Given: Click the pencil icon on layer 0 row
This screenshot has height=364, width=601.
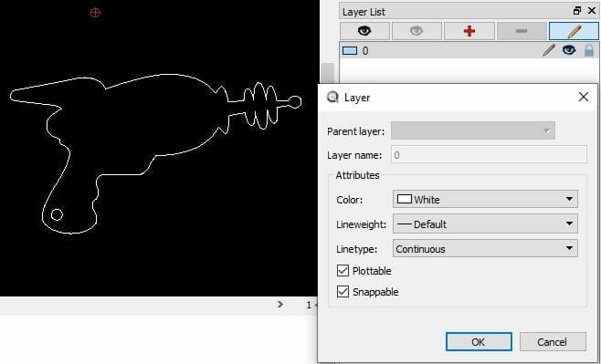Looking at the screenshot, I should pyautogui.click(x=549, y=50).
